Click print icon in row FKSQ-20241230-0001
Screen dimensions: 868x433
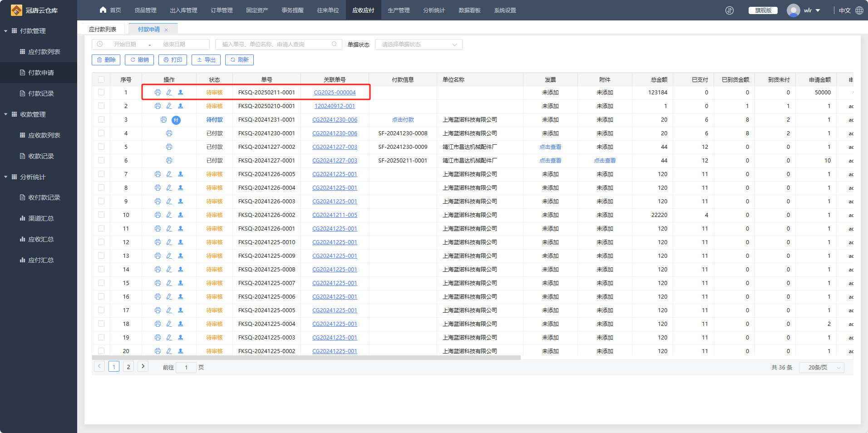[x=169, y=133]
